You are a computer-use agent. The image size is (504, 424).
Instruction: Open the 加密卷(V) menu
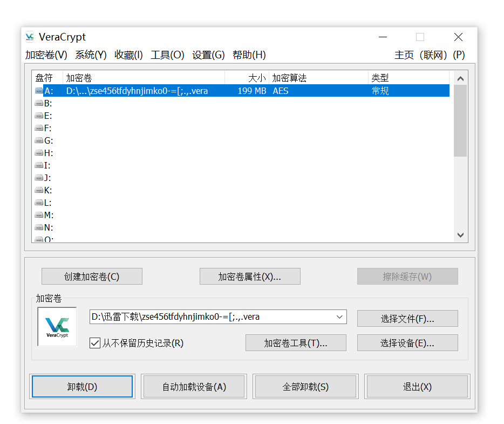[x=46, y=55]
